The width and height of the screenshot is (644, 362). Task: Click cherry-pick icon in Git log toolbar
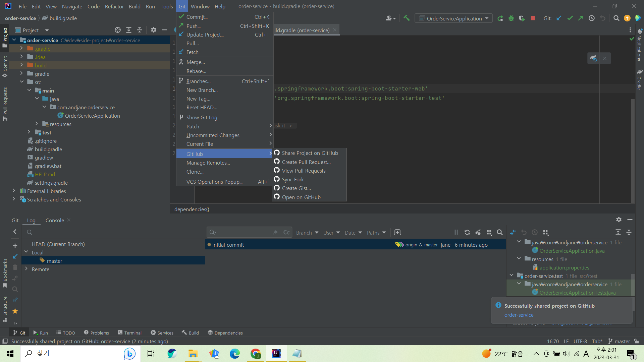point(478,232)
